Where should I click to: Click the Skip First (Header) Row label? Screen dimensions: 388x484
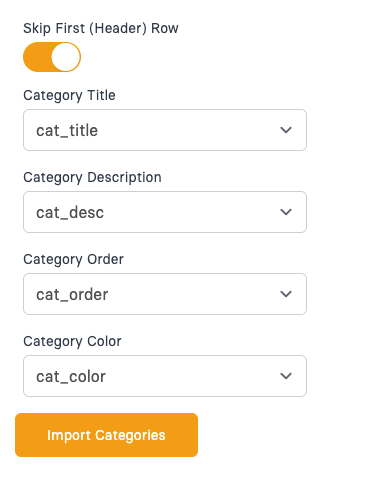(x=101, y=28)
